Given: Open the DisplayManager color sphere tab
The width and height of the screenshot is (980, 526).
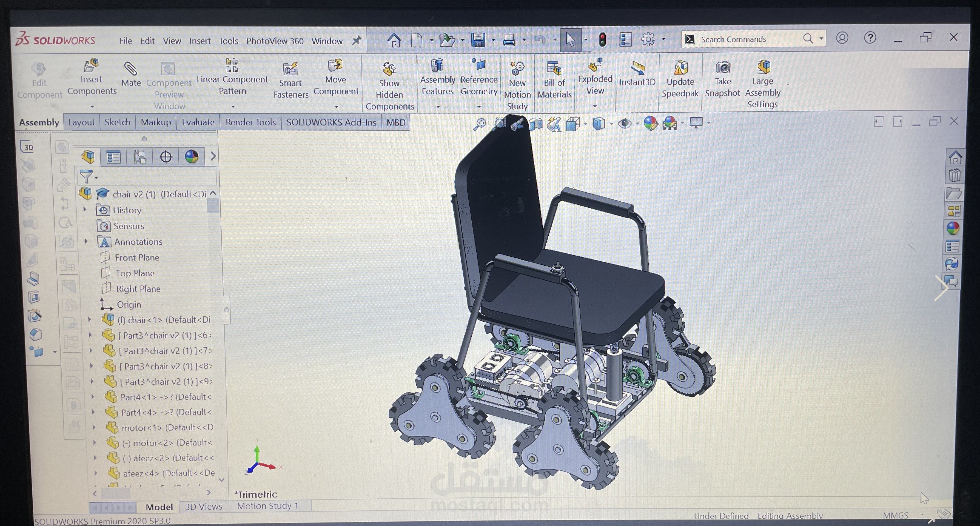Looking at the screenshot, I should click(x=192, y=157).
